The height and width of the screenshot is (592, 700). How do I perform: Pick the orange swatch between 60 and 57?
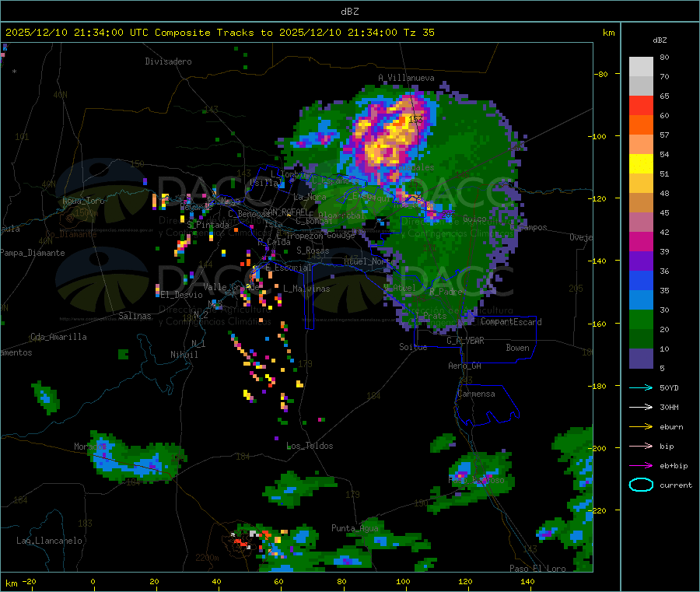coord(641,125)
